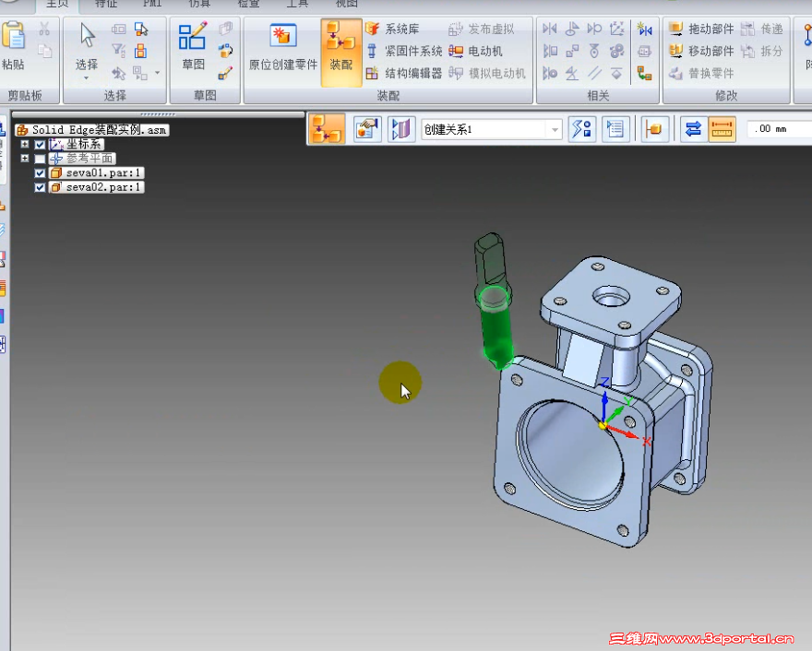Click the Copy icon under the scissors
Screen dimensions: 812x651
[x=44, y=51]
